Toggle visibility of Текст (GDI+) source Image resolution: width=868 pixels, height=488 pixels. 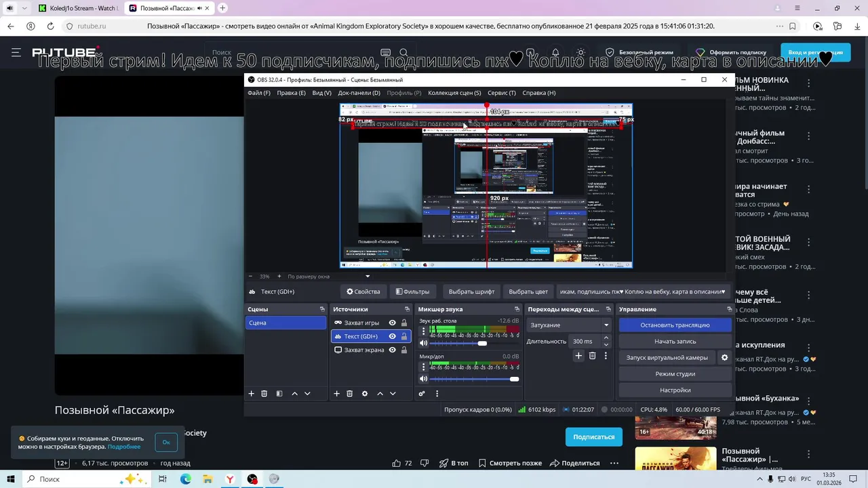click(x=392, y=336)
